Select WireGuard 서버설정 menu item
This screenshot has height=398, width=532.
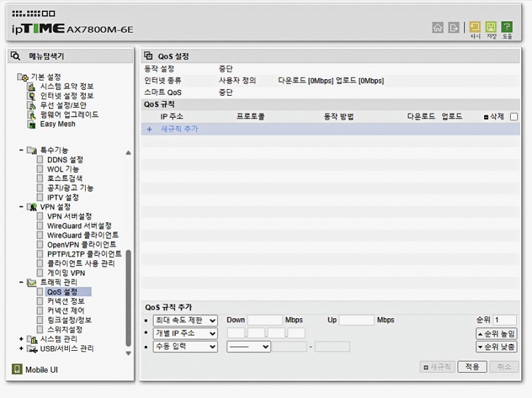(79, 226)
